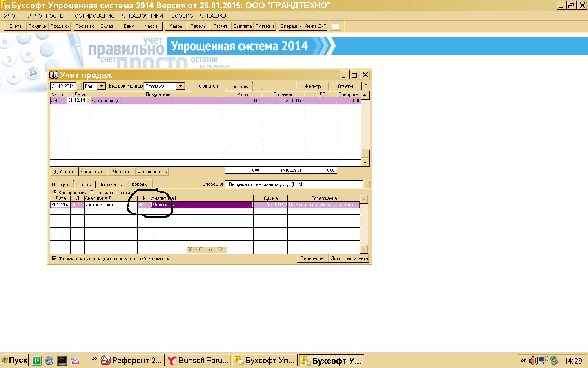Screen dimensions: 588x368
Task: Select the Все проводки radio button
Action: click(55, 192)
